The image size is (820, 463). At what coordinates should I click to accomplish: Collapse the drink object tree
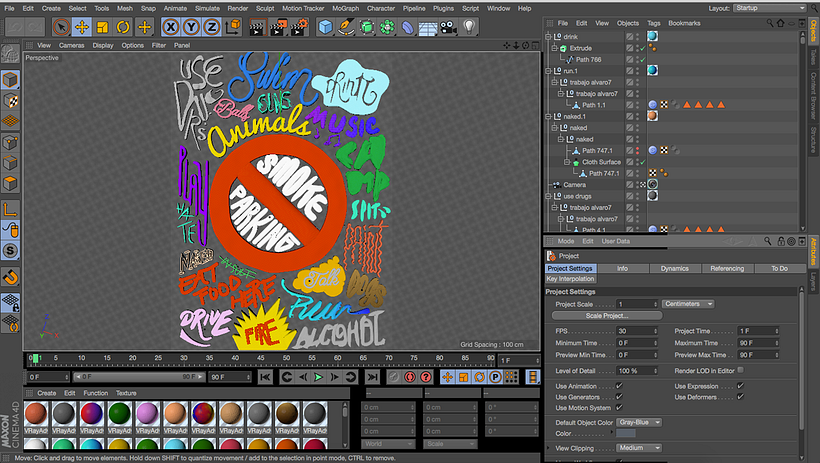click(x=548, y=37)
